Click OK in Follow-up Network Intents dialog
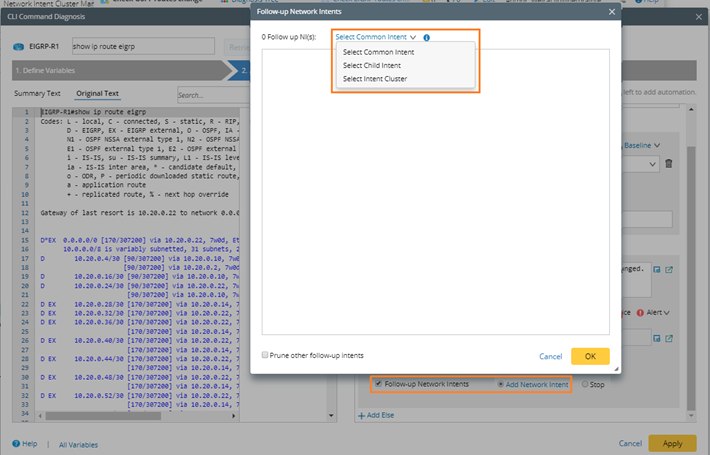 590,356
